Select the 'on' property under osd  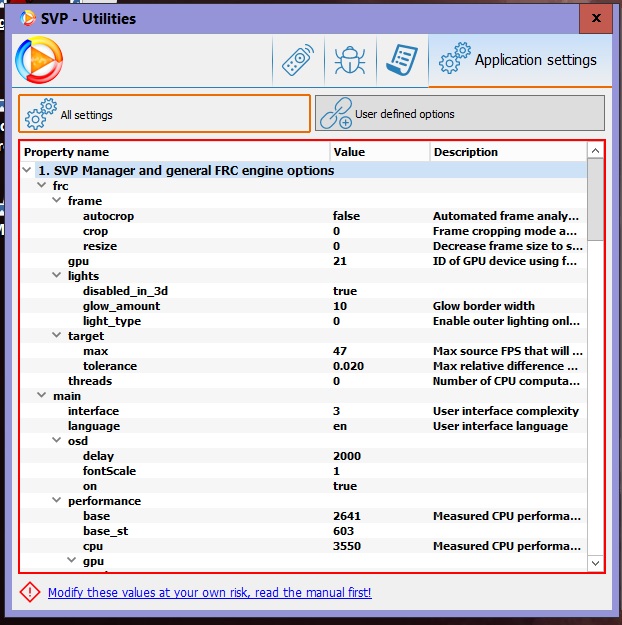point(303,486)
